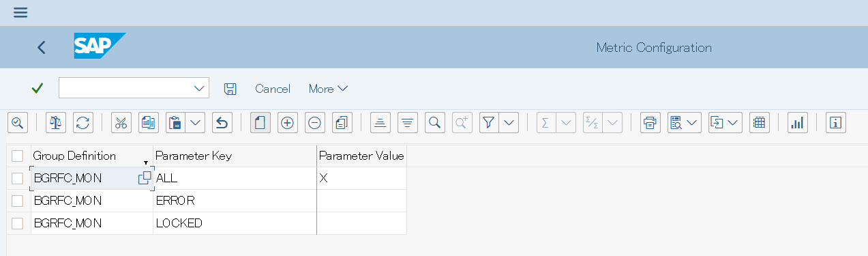Viewport: 868px width, 256px height.
Task: Check the LOCKED row checkbox
Action: click(x=18, y=223)
